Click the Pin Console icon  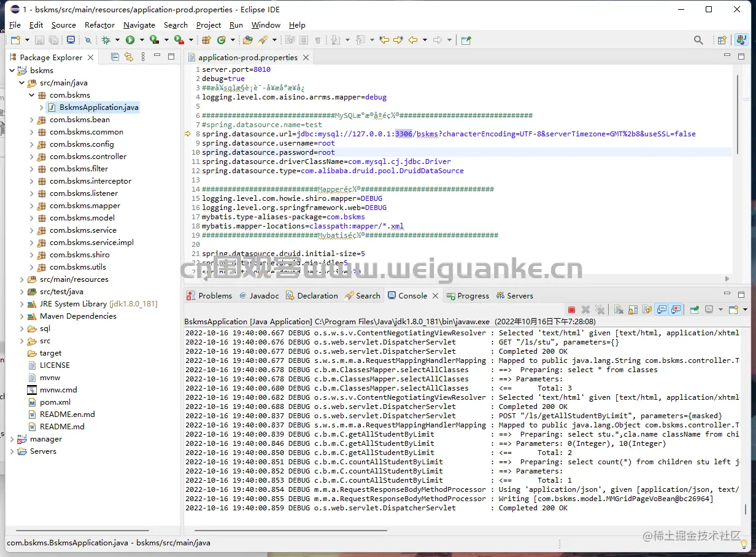coord(695,310)
